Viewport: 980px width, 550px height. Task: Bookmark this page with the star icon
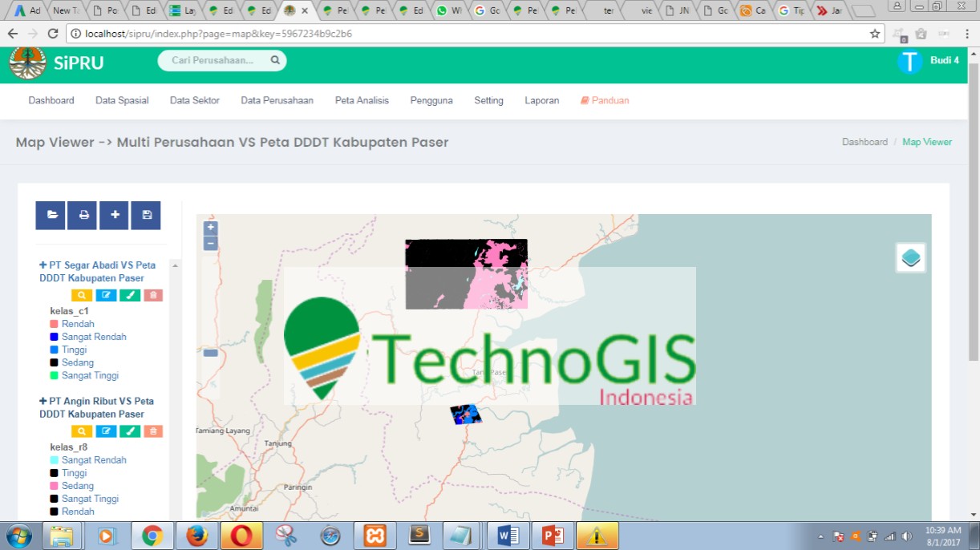click(x=875, y=34)
